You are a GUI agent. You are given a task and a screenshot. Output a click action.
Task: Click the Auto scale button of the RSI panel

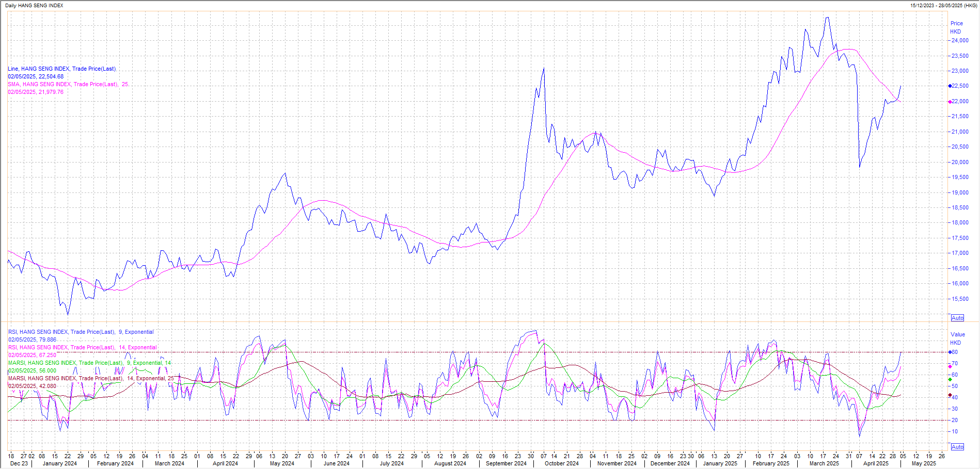coord(957,447)
